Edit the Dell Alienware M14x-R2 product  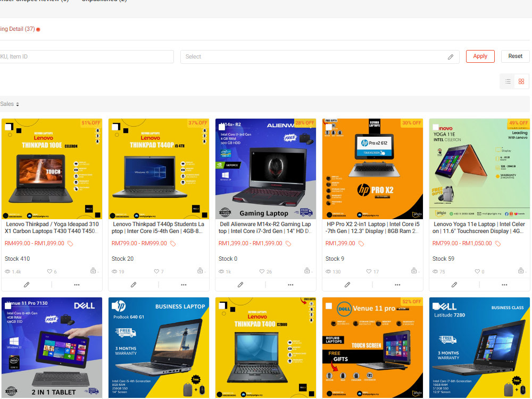pyautogui.click(x=240, y=285)
